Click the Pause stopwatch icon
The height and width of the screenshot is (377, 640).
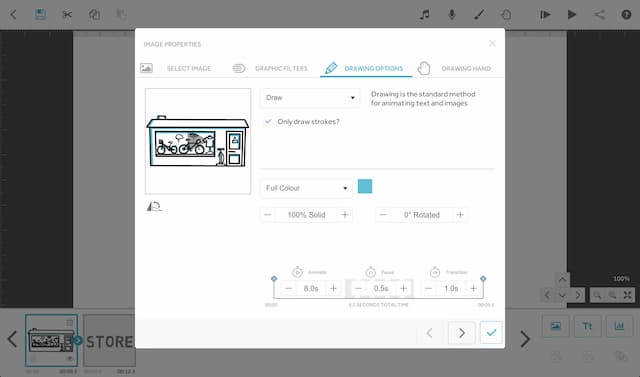(x=371, y=272)
